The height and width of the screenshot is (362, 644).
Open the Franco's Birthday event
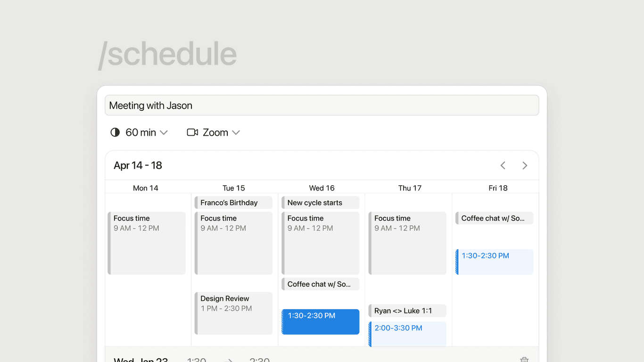click(x=233, y=202)
